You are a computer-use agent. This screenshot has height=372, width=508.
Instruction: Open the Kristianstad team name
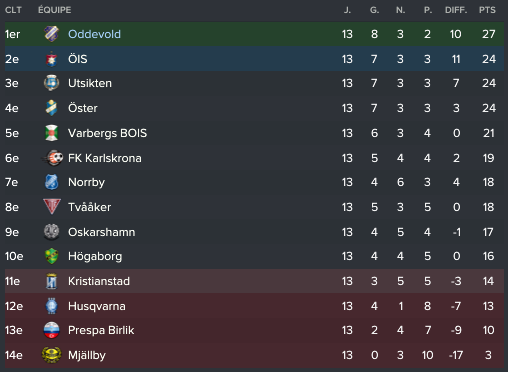point(99,281)
